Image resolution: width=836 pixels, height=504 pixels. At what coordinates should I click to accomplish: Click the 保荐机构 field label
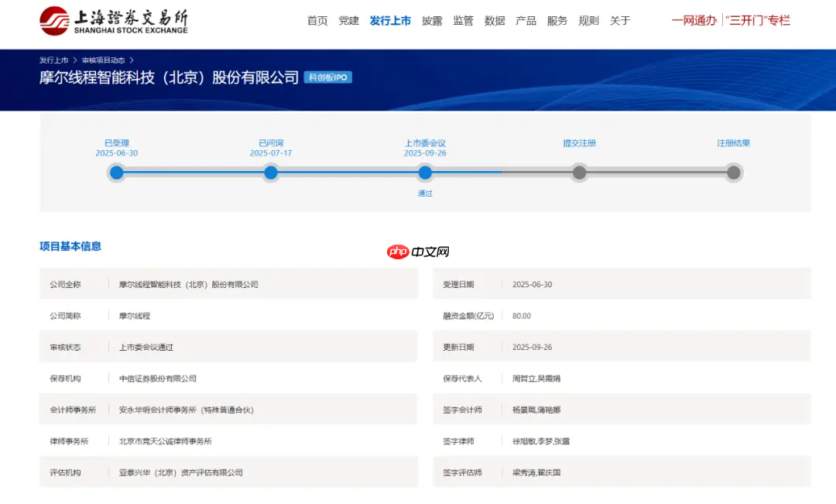pos(65,379)
